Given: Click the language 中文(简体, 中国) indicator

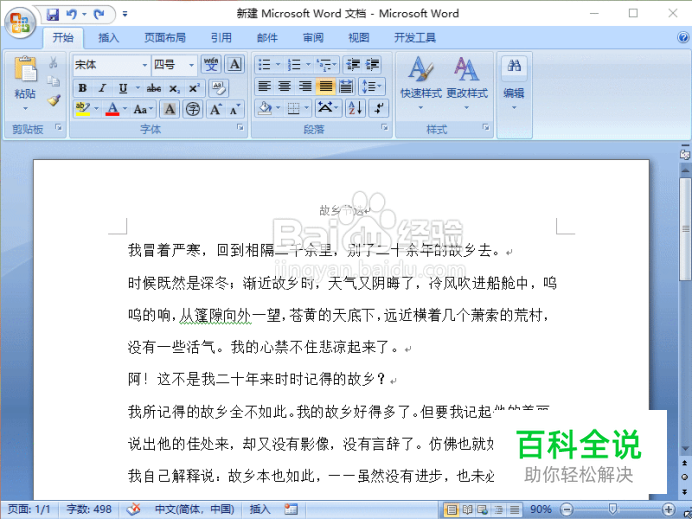Looking at the screenshot, I should click(194, 509).
